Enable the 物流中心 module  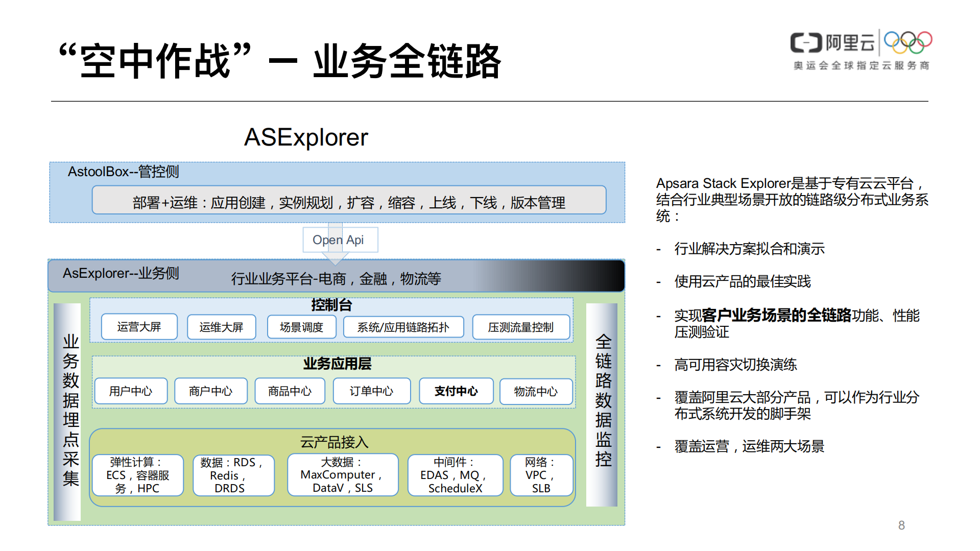pyautogui.click(x=536, y=391)
